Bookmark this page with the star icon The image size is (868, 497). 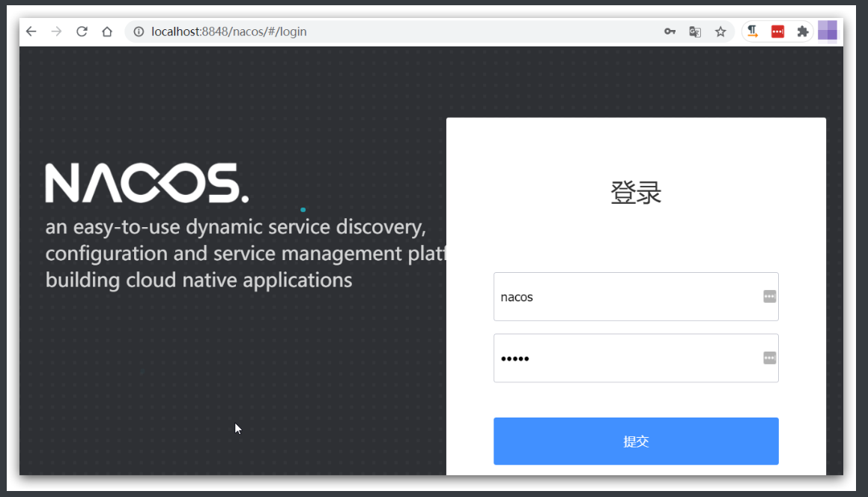coord(720,31)
